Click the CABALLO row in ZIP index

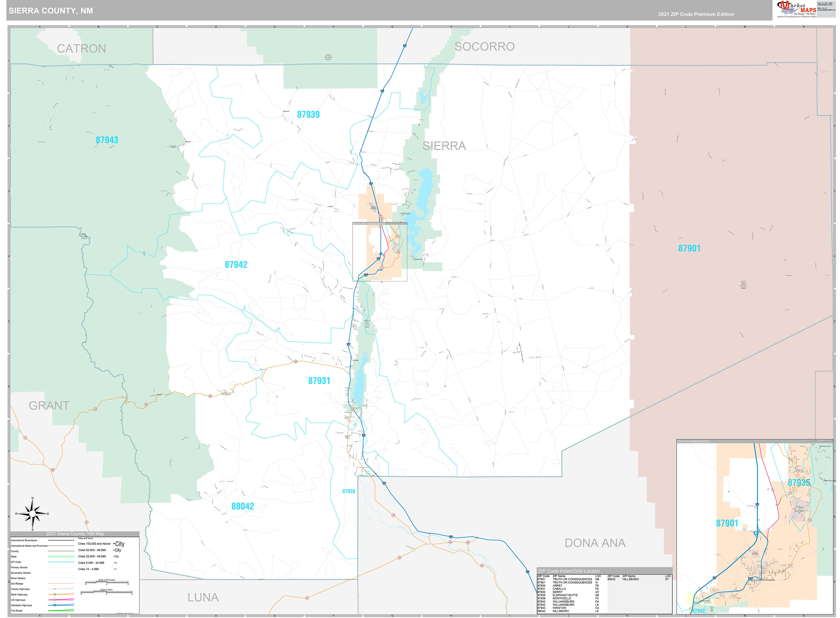(x=568, y=589)
